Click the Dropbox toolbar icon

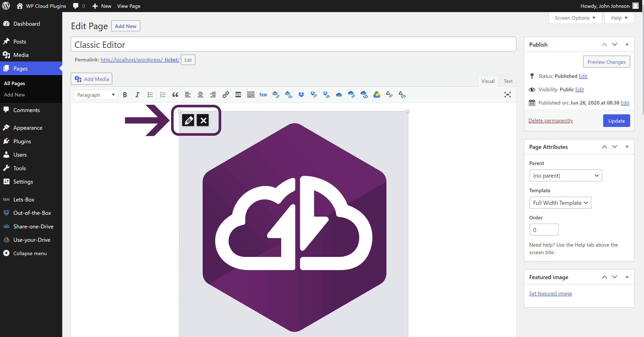[x=301, y=95]
